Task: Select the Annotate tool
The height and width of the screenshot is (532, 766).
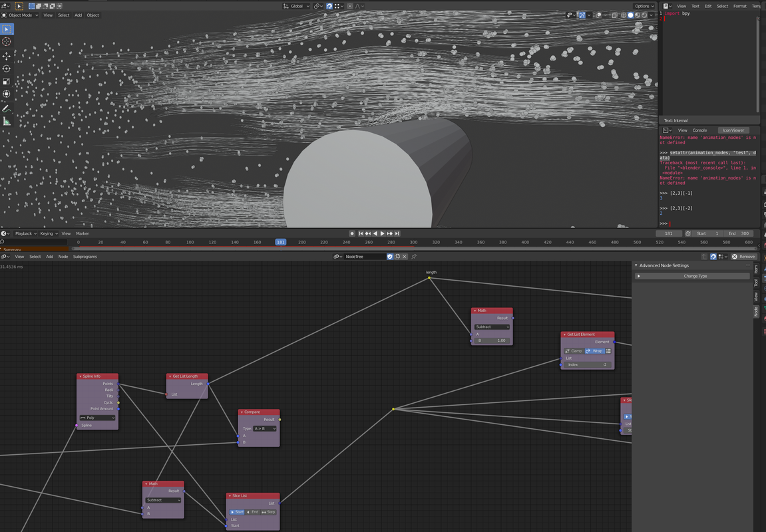Action: click(x=7, y=108)
